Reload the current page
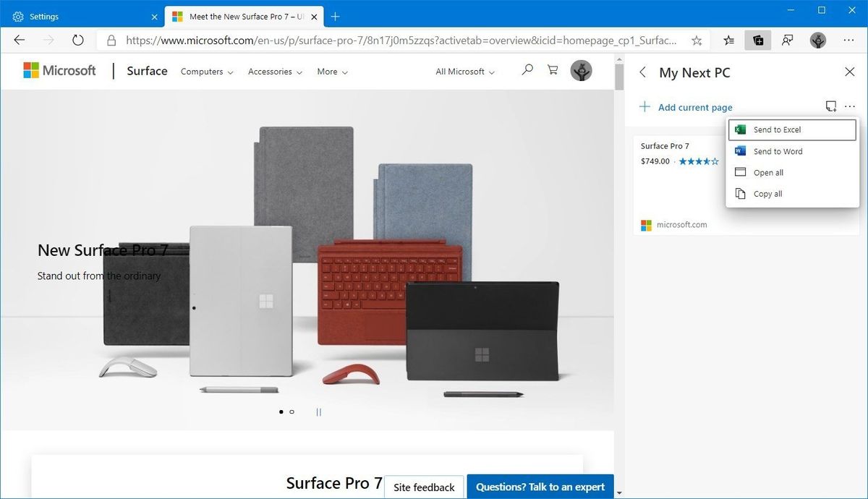 pos(77,40)
